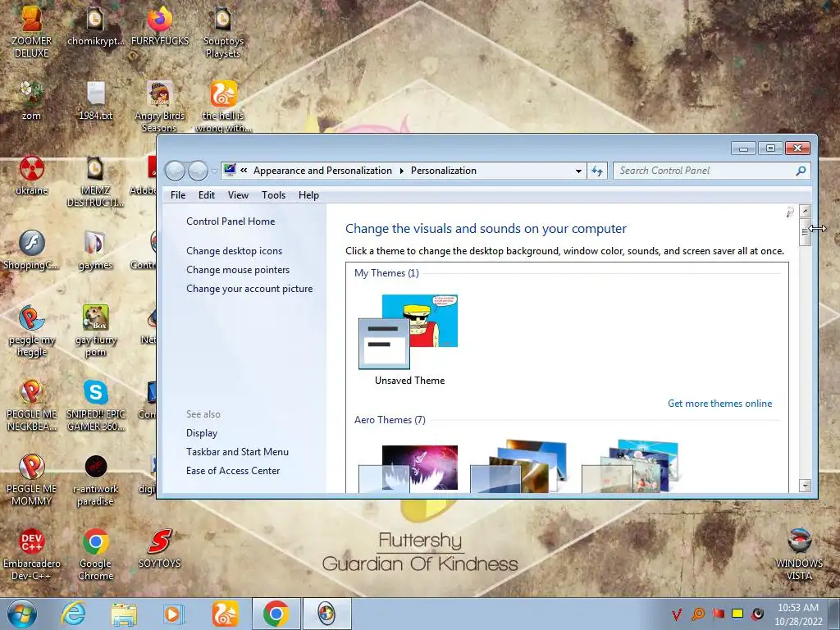Select the zom desktop icon
The height and width of the screenshot is (630, 840).
pyautogui.click(x=31, y=101)
